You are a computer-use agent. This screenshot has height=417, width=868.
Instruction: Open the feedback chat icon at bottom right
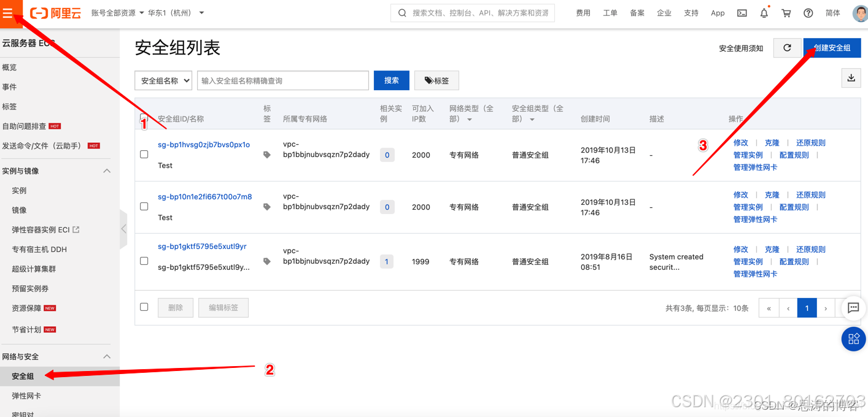tap(853, 308)
